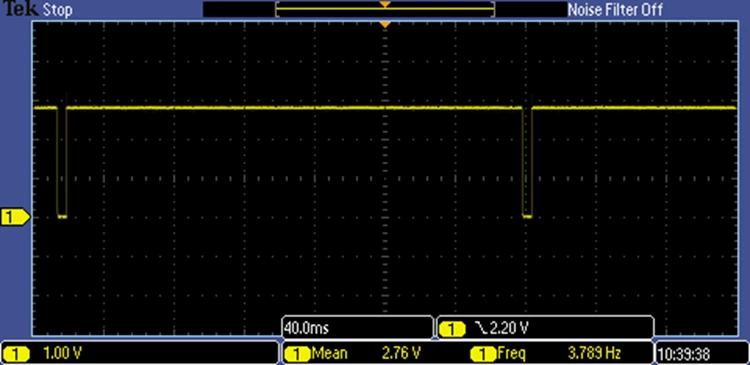The width and height of the screenshot is (750, 365).
Task: Click the channel 1 badge beside 1.00 V
Action: tap(17, 354)
